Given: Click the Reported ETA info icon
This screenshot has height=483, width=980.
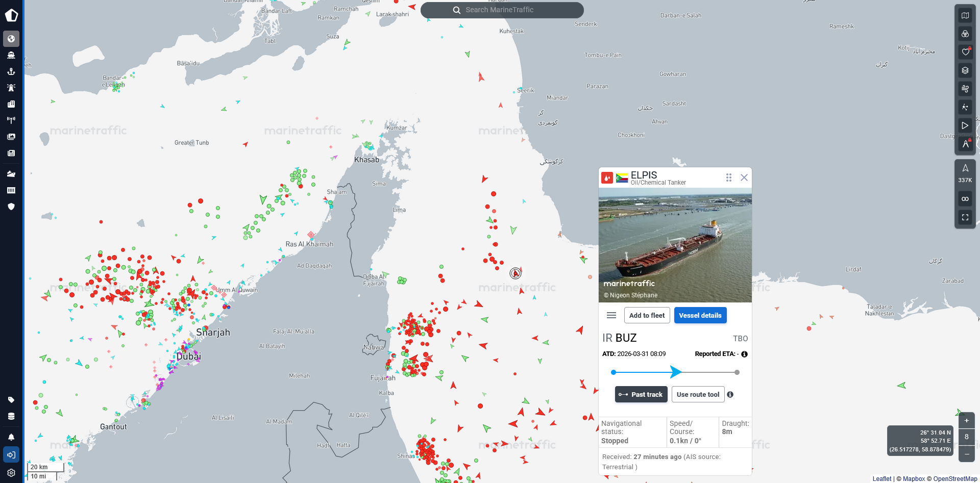Looking at the screenshot, I should pos(744,354).
